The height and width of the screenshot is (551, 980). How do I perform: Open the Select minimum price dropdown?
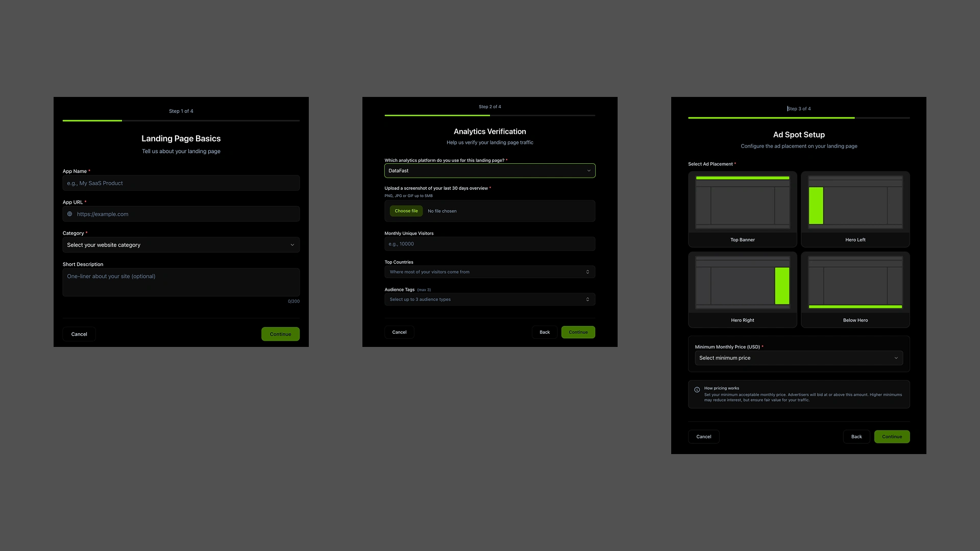(798, 358)
